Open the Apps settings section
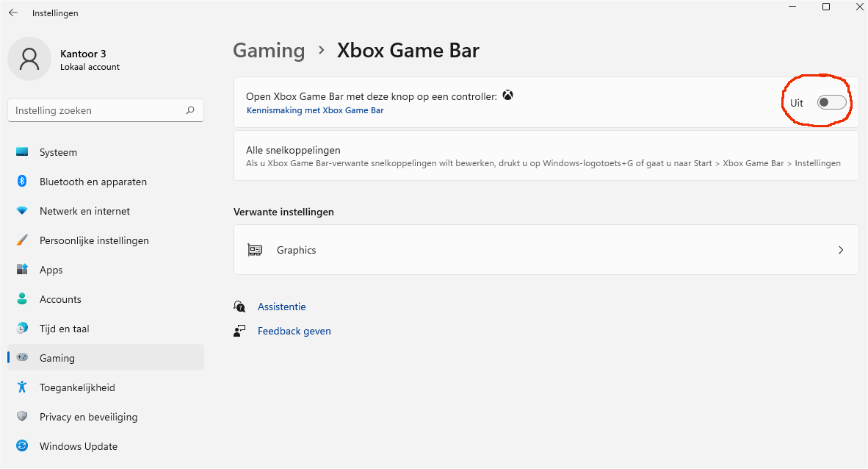Viewport: 868px width, 469px height. coord(106,270)
